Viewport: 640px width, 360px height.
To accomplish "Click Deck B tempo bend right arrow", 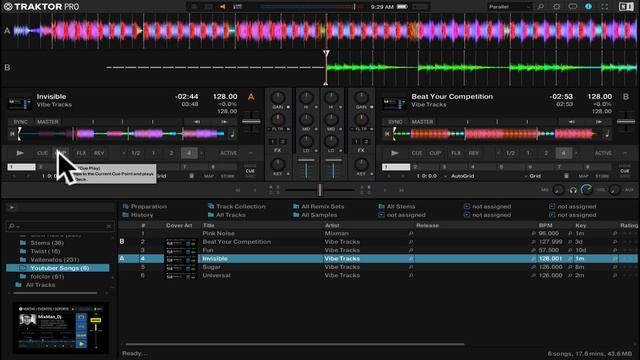I will pyautogui.click(x=599, y=122).
